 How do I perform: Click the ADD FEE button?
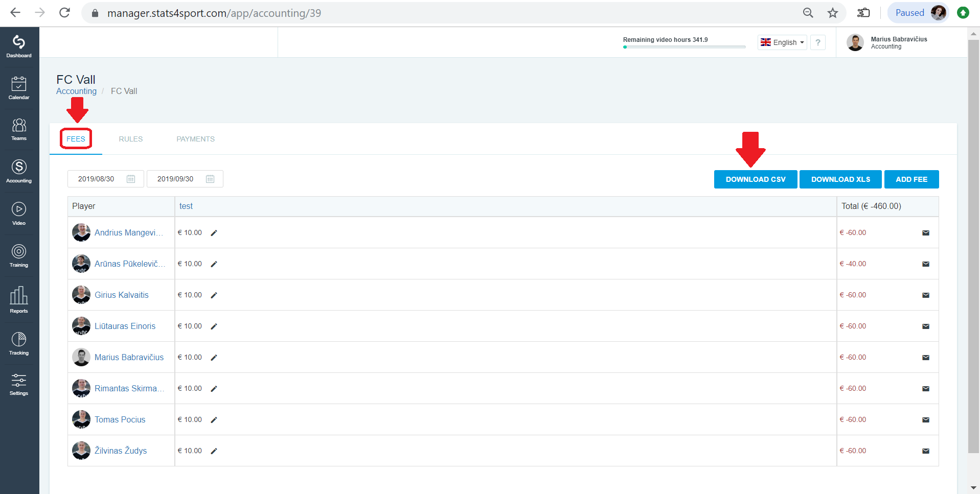pyautogui.click(x=911, y=179)
